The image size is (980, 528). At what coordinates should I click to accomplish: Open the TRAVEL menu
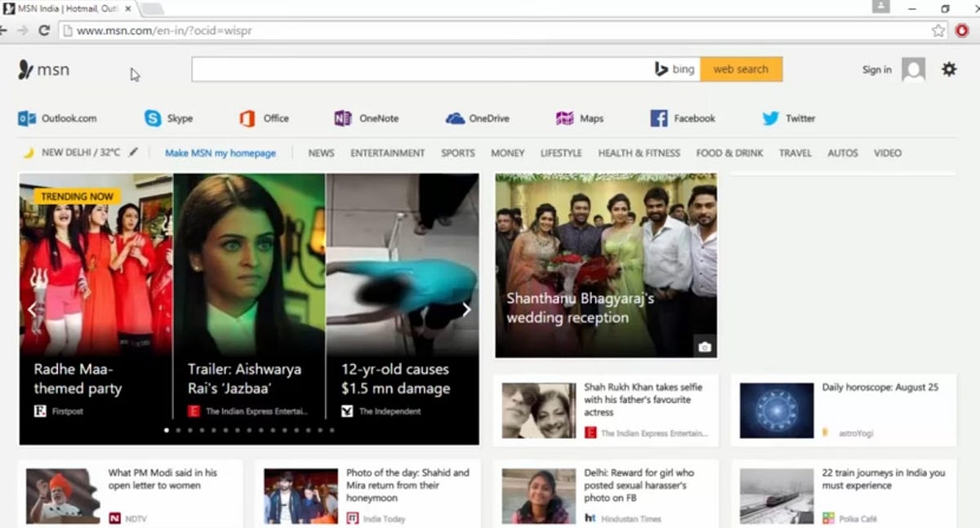point(795,153)
